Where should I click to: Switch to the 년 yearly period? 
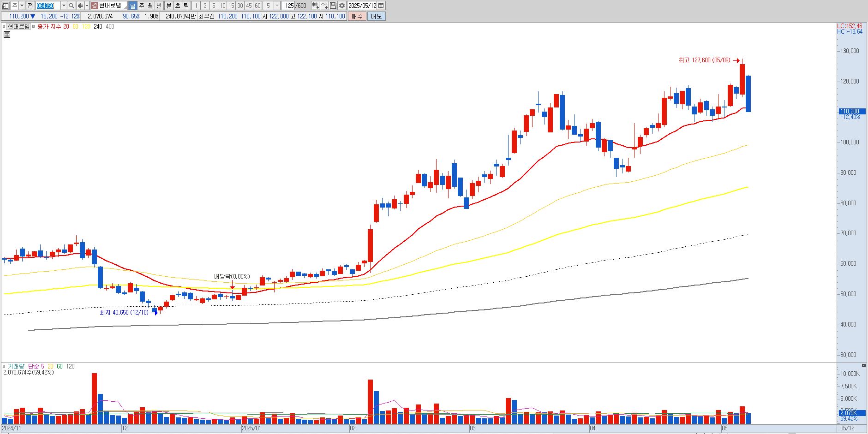tap(159, 6)
